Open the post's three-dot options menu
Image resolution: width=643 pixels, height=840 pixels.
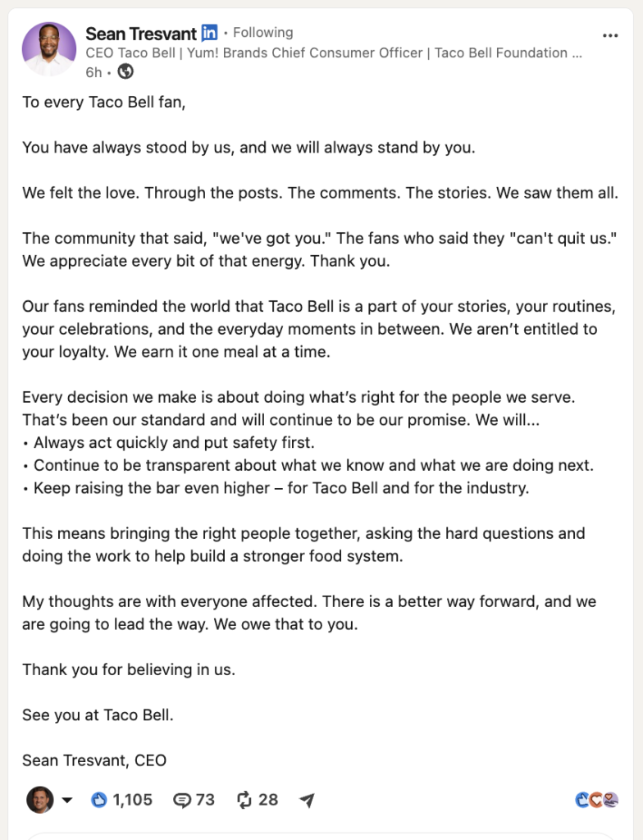(x=609, y=35)
